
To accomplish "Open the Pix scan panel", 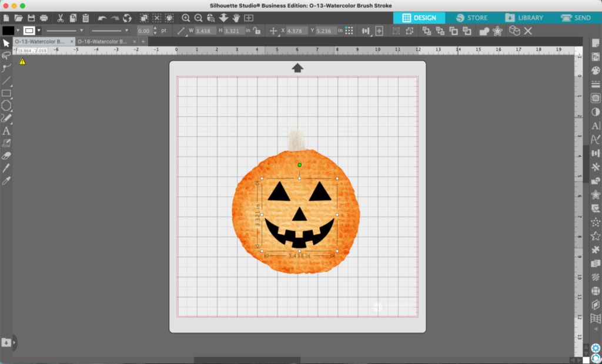I will [596, 57].
